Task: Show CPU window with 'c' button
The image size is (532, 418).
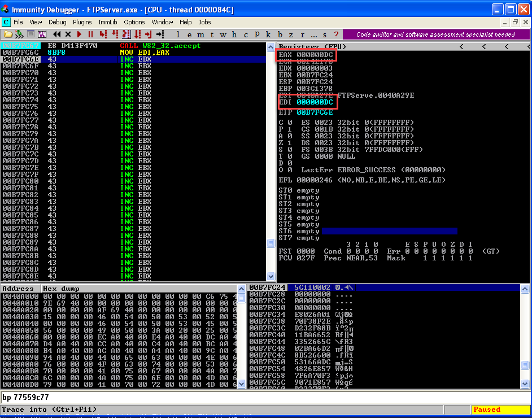Action: [x=246, y=34]
